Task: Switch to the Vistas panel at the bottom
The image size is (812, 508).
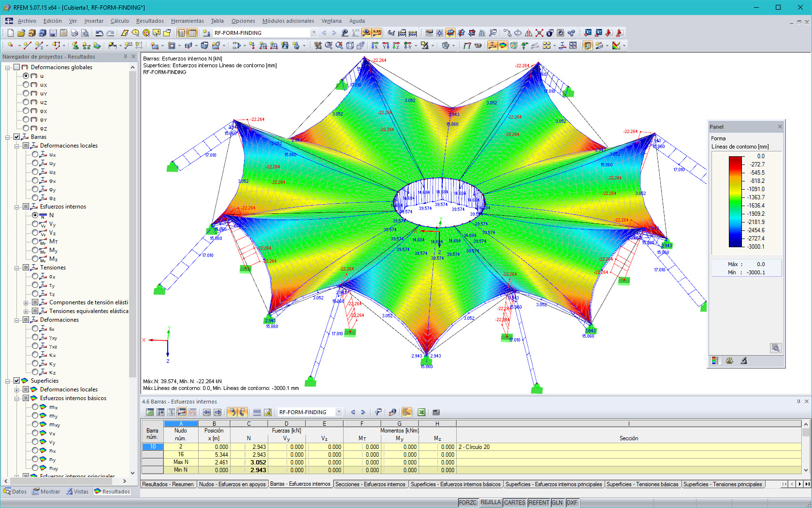Action: point(78,491)
